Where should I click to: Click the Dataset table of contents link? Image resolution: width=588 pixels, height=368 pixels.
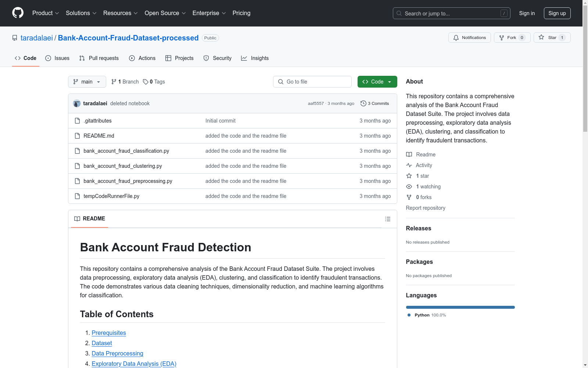pyautogui.click(x=102, y=343)
